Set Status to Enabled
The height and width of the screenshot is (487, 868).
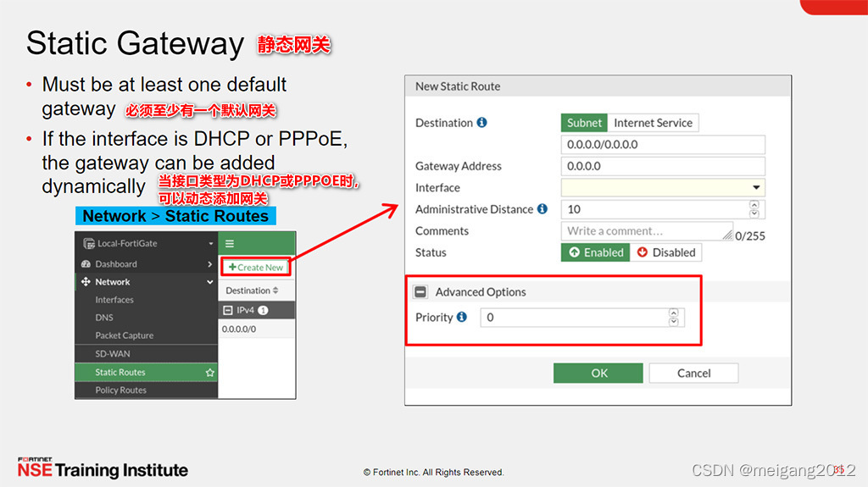click(596, 252)
